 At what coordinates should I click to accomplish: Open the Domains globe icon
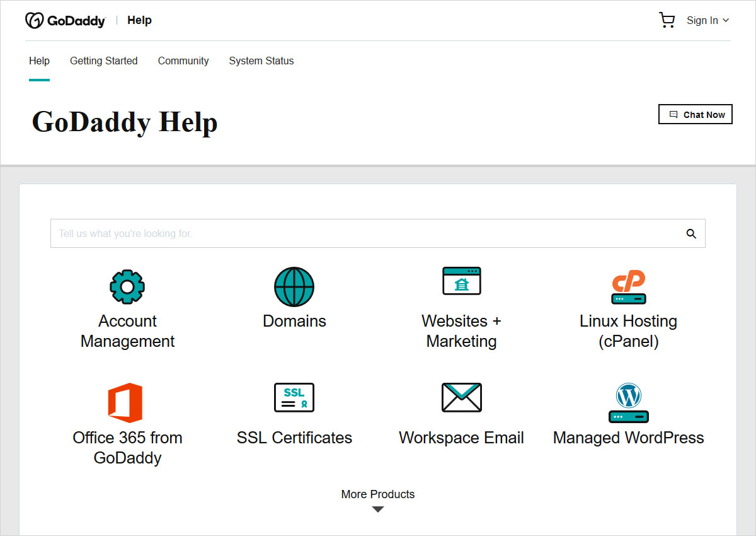pos(294,287)
